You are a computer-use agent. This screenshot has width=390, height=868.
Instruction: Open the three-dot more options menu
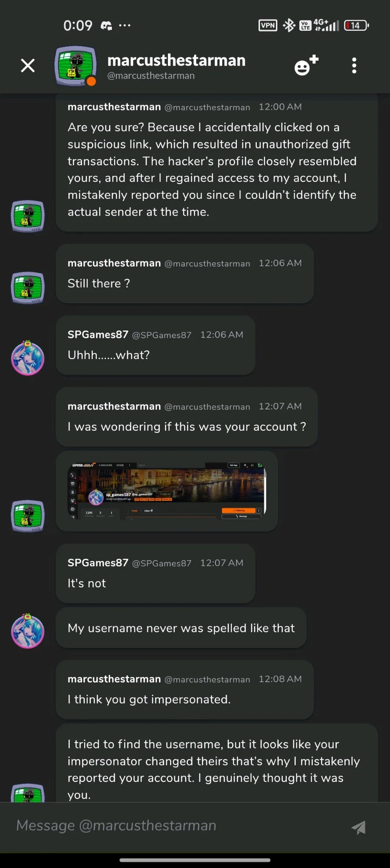click(x=354, y=66)
